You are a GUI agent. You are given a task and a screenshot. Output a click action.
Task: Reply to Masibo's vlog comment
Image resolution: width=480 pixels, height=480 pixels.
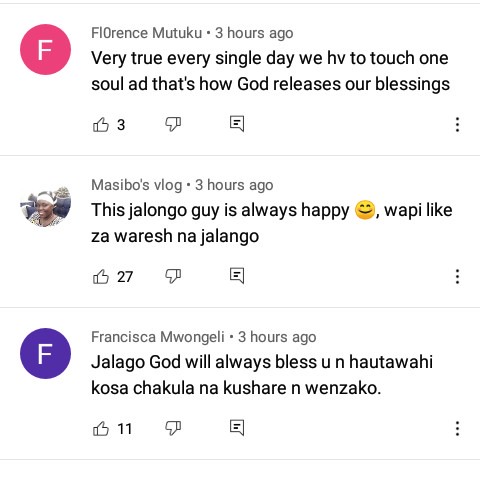(237, 276)
